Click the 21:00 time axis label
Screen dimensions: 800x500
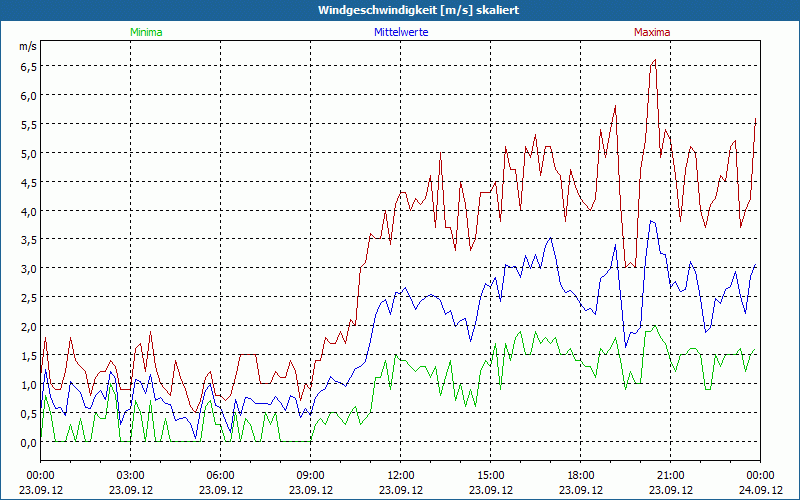670,476
